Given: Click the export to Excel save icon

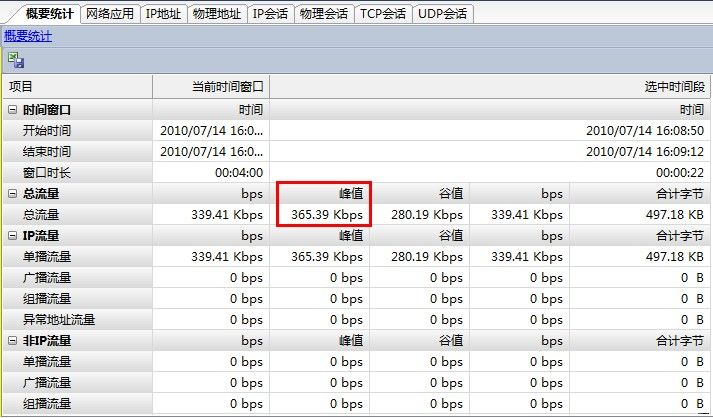Looking at the screenshot, I should pos(16,60).
